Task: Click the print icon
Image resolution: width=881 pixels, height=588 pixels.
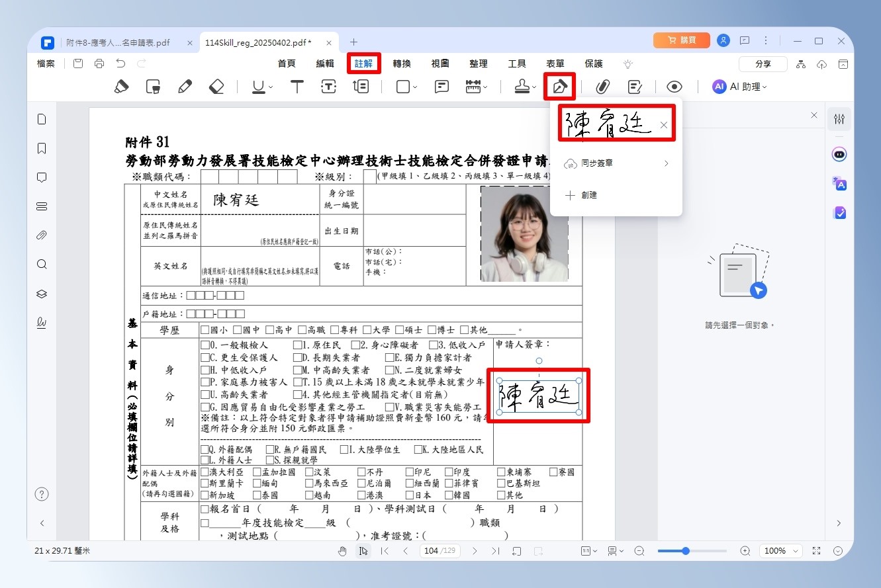Action: [x=99, y=63]
